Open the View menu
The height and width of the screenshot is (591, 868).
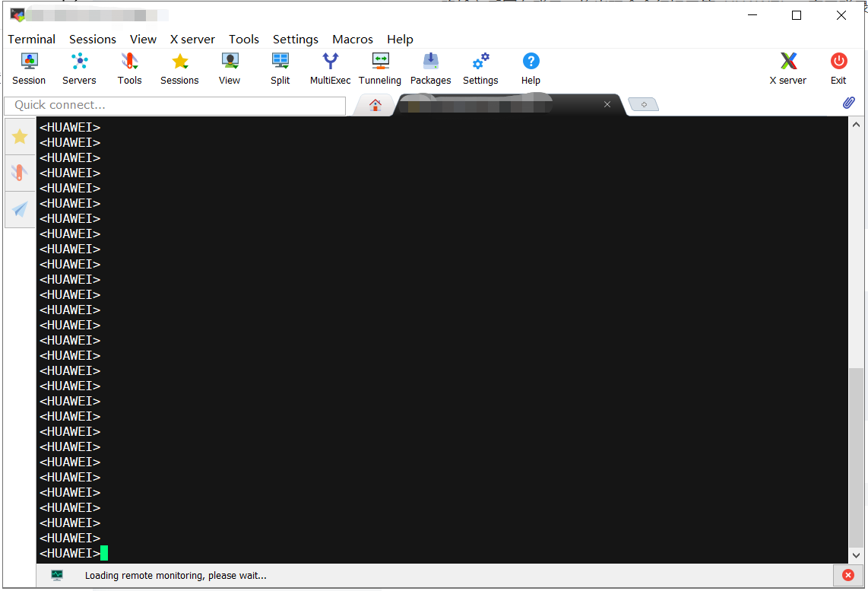143,40
